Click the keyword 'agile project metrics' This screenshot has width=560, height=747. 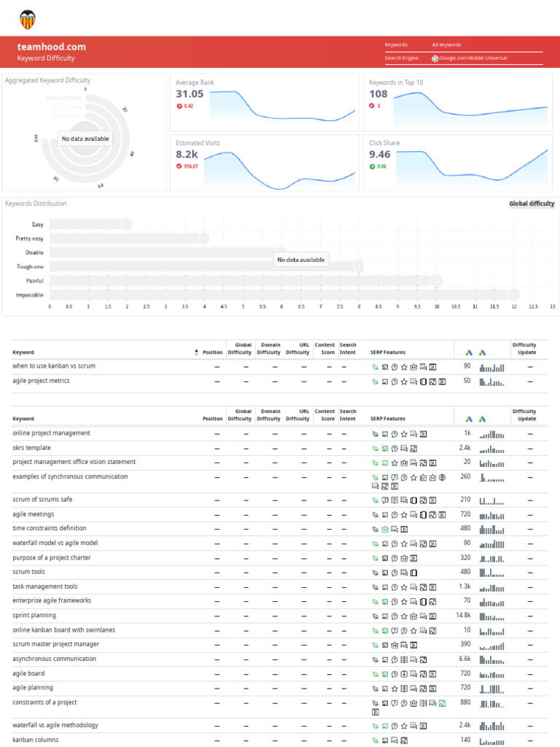pos(41,381)
